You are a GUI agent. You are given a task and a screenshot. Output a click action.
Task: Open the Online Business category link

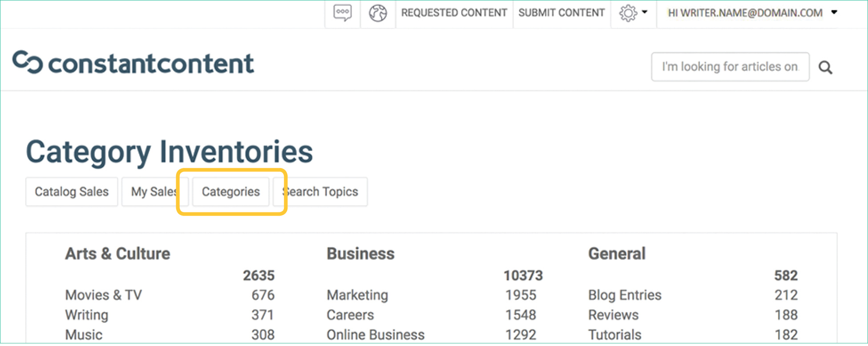(x=375, y=334)
